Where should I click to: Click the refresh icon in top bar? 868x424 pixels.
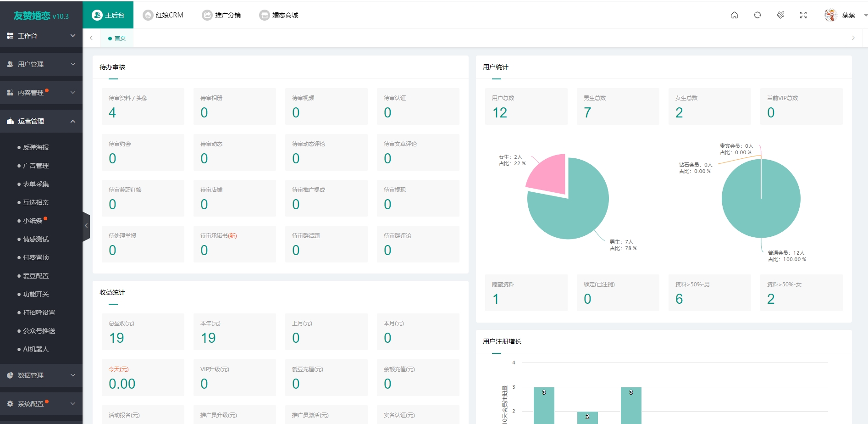tap(757, 15)
